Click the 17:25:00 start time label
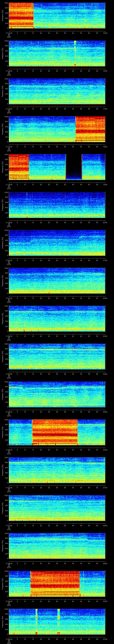114x644 pixels. click(x=9, y=450)
